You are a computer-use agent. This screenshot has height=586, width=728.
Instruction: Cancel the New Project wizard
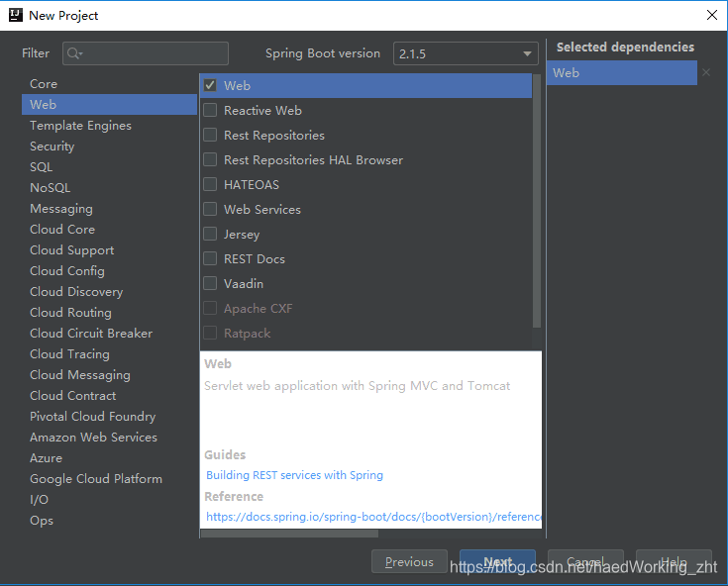(x=585, y=562)
